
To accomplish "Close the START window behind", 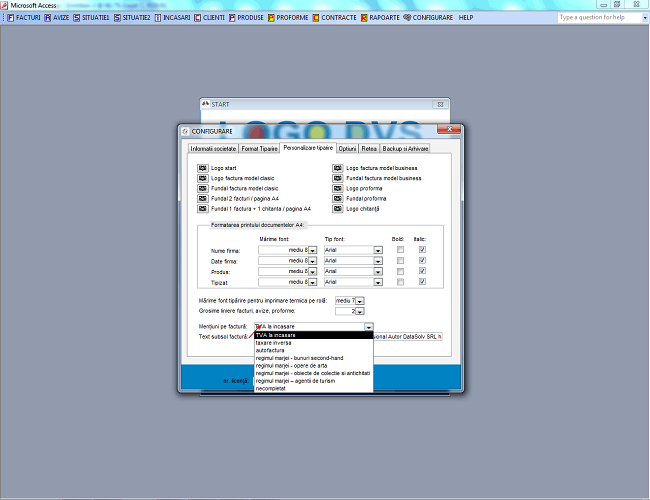I will (x=441, y=104).
